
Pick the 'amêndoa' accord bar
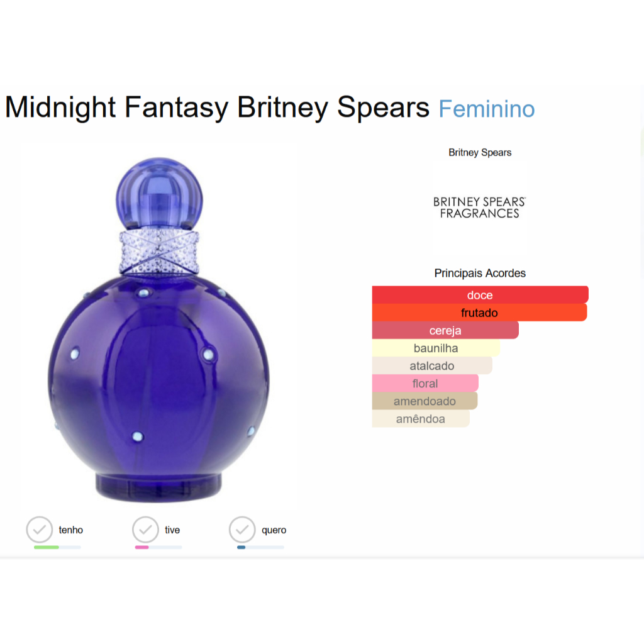point(421,418)
